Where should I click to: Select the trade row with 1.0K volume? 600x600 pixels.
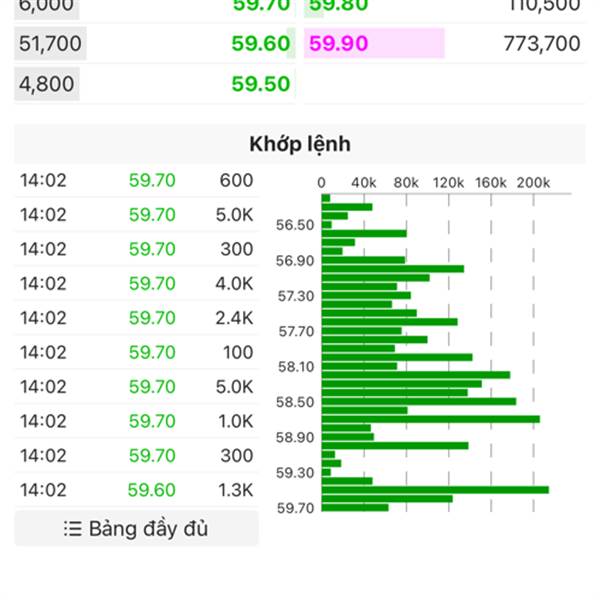coord(136,421)
